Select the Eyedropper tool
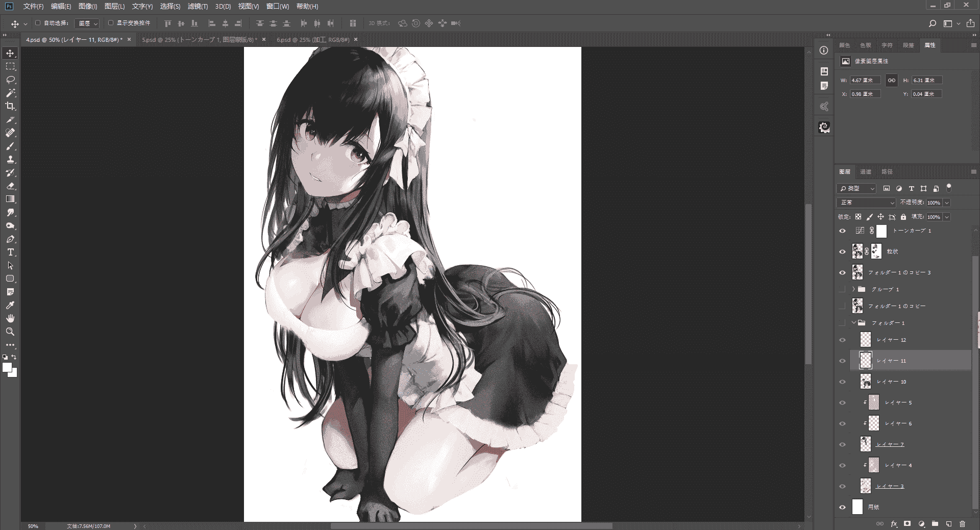This screenshot has height=530, width=980. (x=10, y=305)
